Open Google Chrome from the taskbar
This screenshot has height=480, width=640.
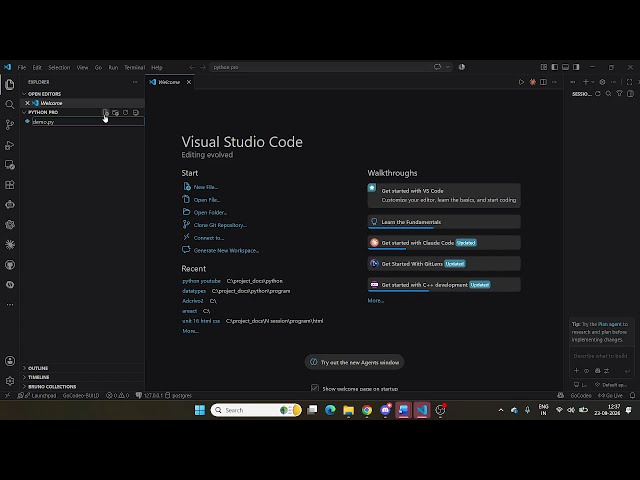[367, 410]
